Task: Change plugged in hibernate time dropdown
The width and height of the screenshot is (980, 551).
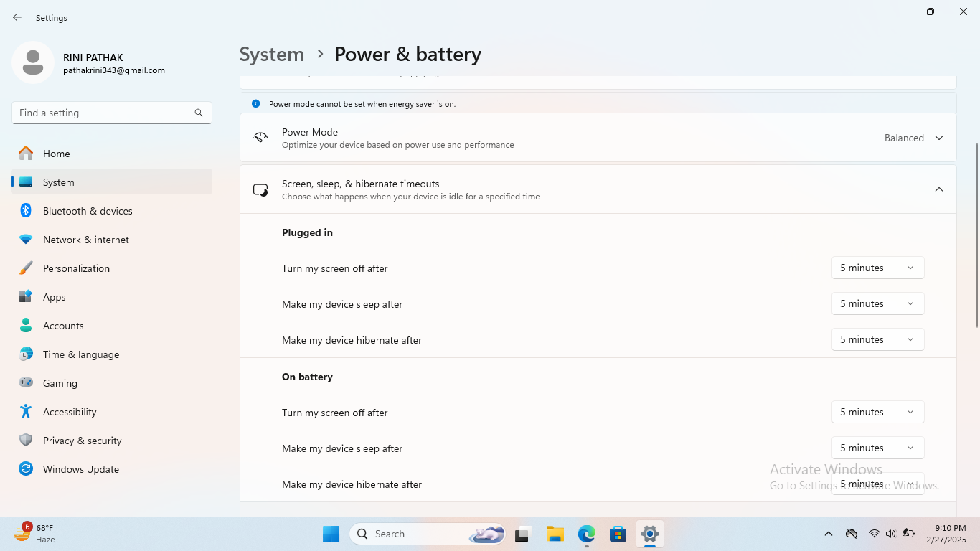Action: pyautogui.click(x=877, y=339)
